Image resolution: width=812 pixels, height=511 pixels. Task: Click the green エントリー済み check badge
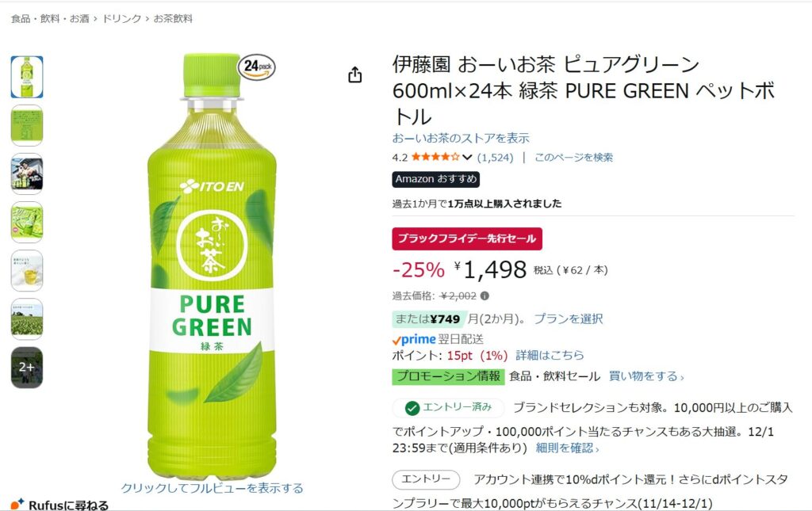447,408
